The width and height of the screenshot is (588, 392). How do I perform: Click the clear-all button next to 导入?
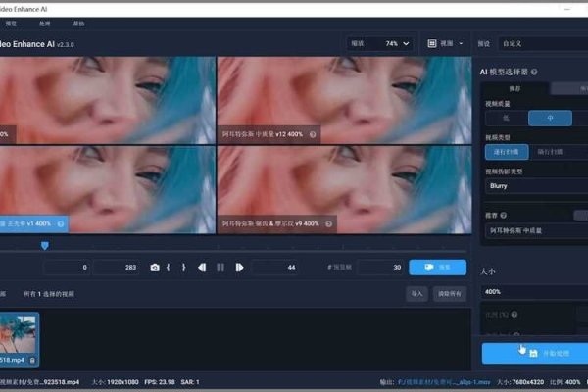pos(450,294)
